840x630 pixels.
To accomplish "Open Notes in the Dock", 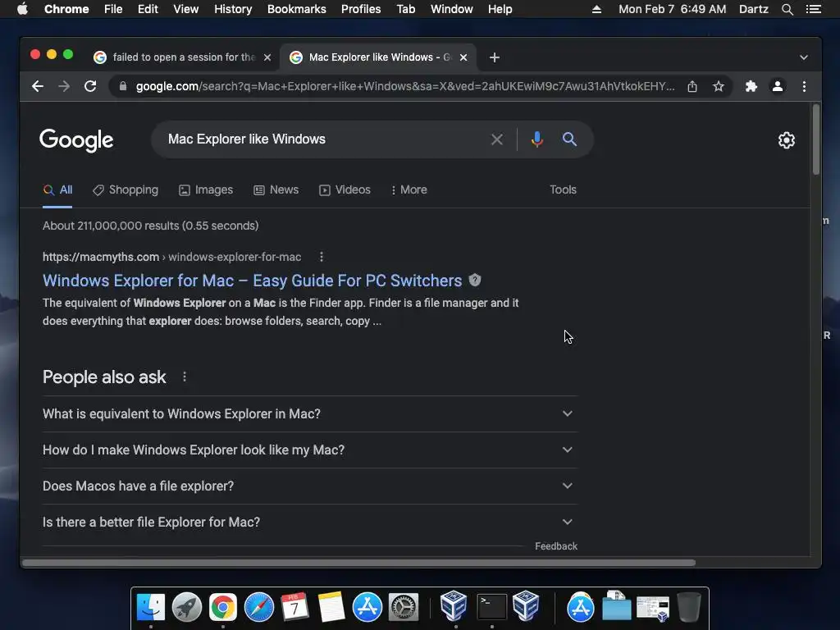I will click(x=331, y=607).
